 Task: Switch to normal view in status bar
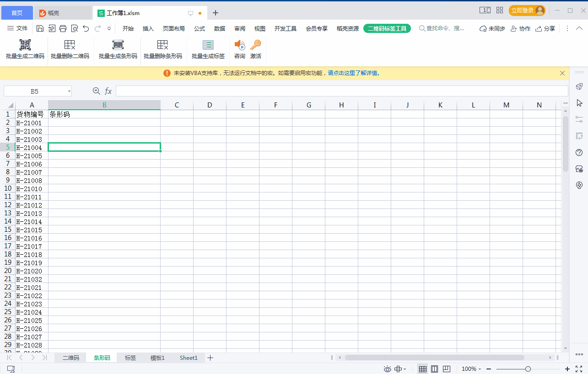point(423,369)
